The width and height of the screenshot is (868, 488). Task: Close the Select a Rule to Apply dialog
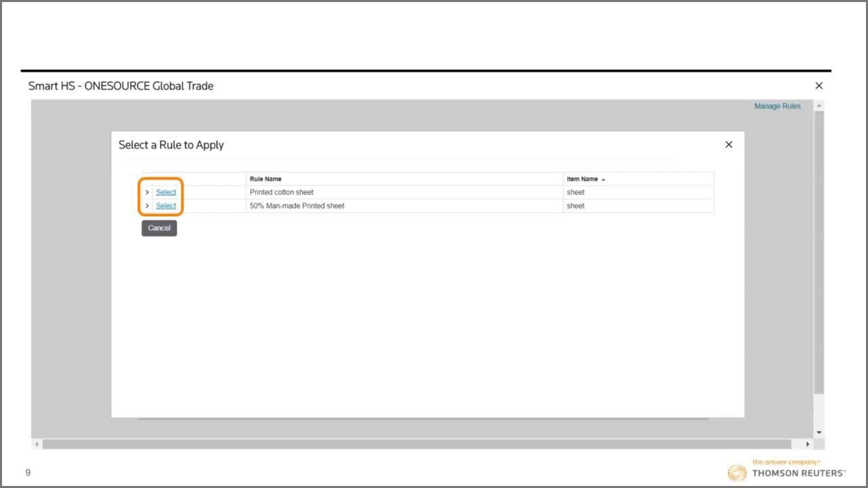pyautogui.click(x=729, y=144)
